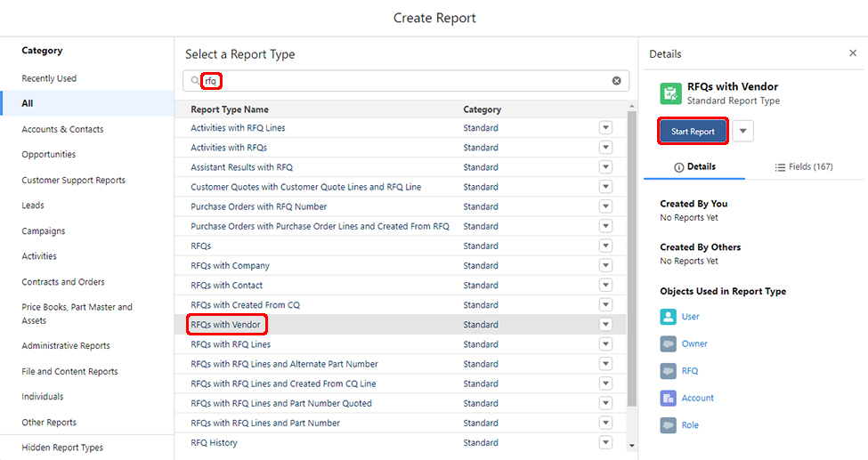Select Price Books, Part Master and Assets

[77, 314]
